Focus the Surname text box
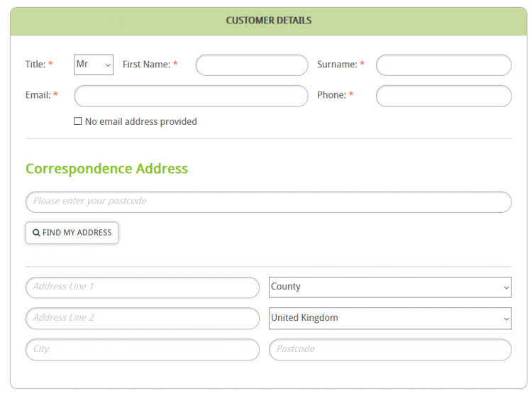 pyautogui.click(x=444, y=65)
